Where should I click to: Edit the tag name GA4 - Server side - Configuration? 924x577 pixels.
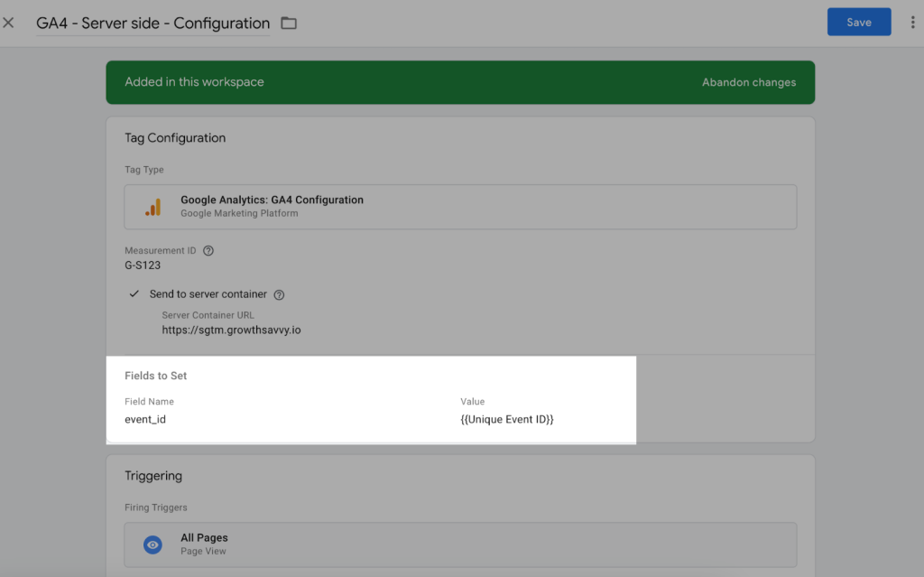152,23
